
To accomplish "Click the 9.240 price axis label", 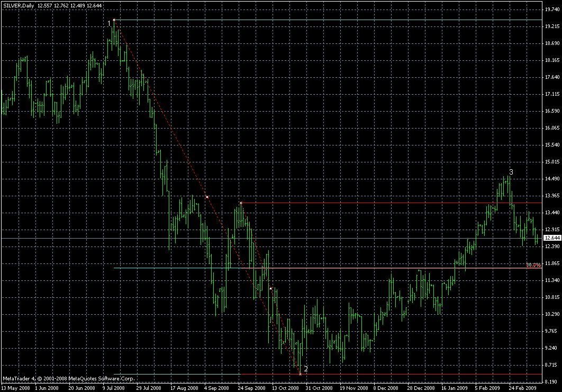I will (x=552, y=348).
